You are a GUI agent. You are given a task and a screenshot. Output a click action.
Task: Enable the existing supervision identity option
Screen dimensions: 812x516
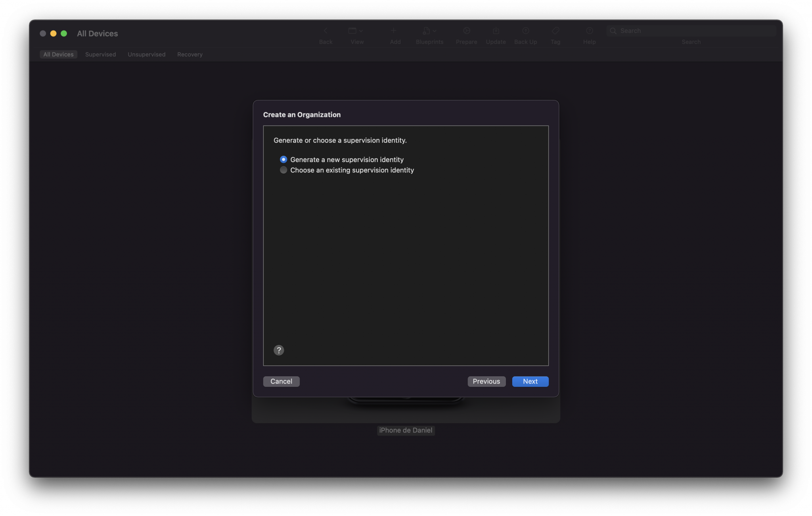[x=283, y=170]
